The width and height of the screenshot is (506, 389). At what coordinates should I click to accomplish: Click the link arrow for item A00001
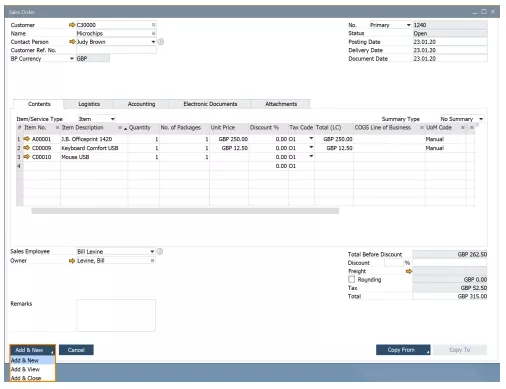coord(27,139)
